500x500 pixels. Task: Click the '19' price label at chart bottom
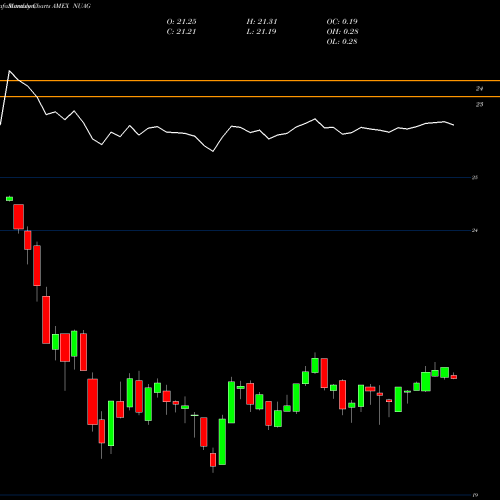[475, 495]
